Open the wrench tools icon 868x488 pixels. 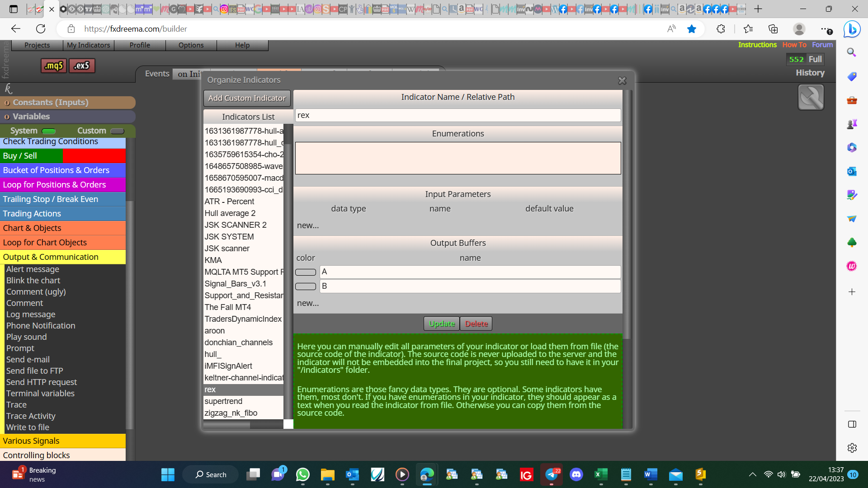[x=811, y=97]
